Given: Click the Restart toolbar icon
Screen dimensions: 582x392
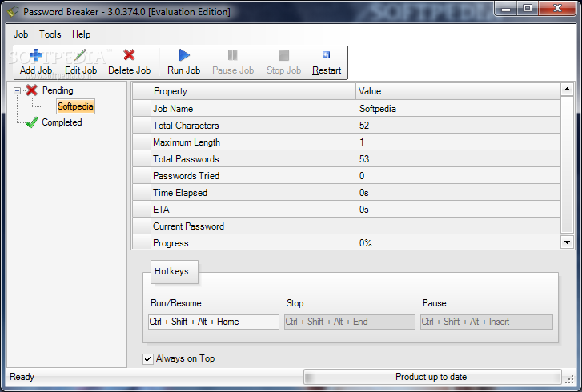Looking at the screenshot, I should 327,55.
